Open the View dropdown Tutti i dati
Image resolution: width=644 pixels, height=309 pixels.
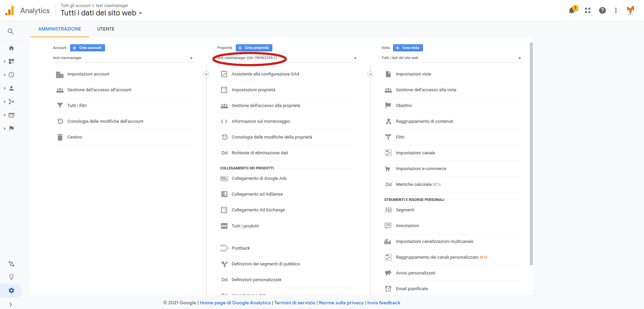[451, 58]
